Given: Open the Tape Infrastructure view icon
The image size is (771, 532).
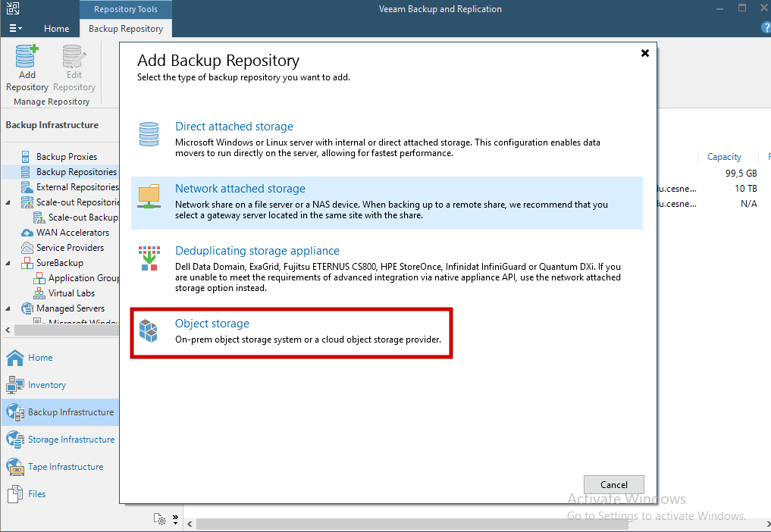Looking at the screenshot, I should [x=14, y=466].
